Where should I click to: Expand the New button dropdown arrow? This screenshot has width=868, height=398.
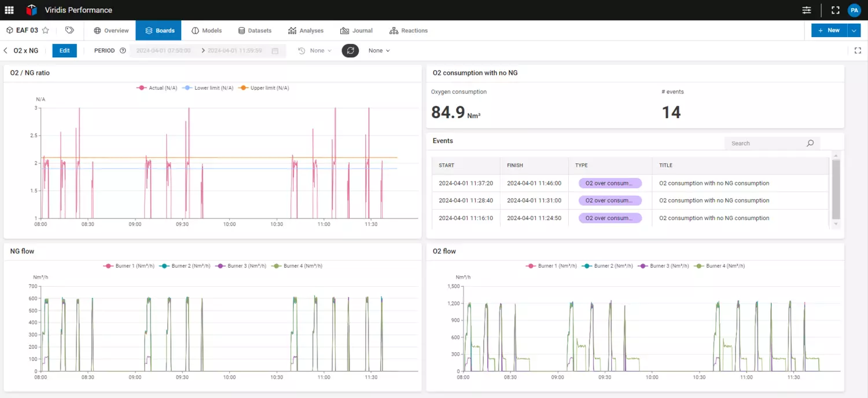pyautogui.click(x=855, y=31)
